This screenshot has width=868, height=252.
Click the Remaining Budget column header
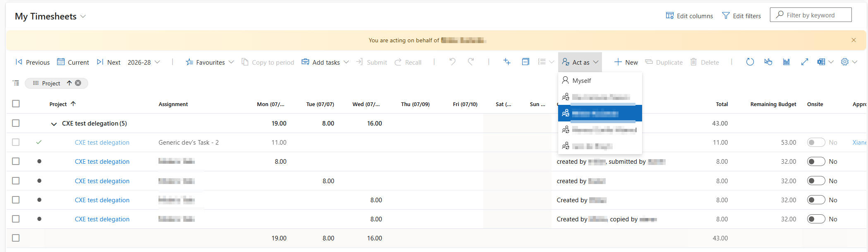(773, 104)
